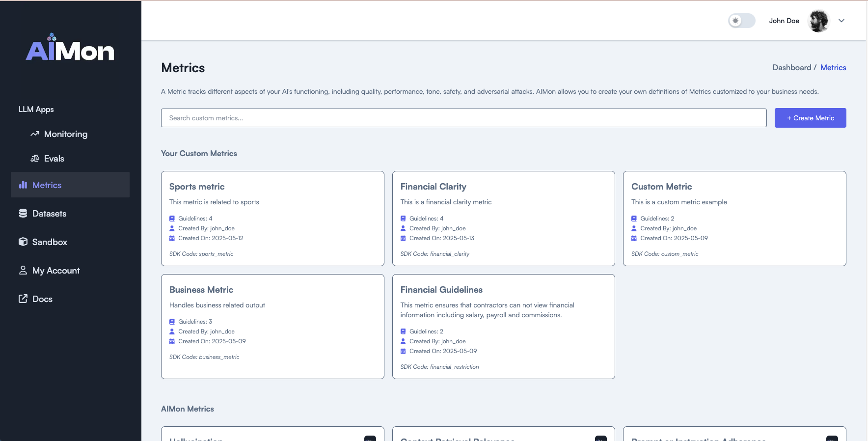Open the Financial Clarity metric card
Image resolution: width=868 pixels, height=441 pixels.
[503, 219]
